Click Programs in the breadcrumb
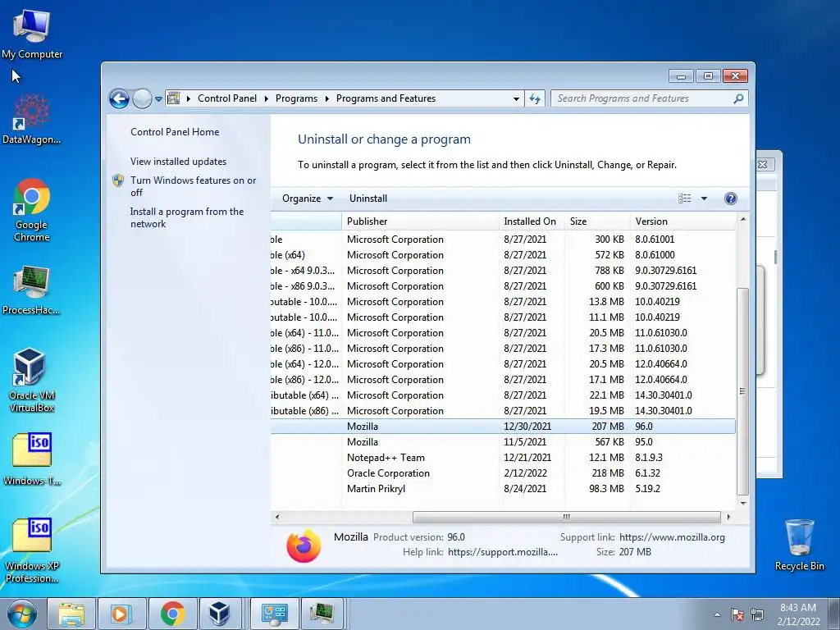The width and height of the screenshot is (840, 630). pos(296,98)
